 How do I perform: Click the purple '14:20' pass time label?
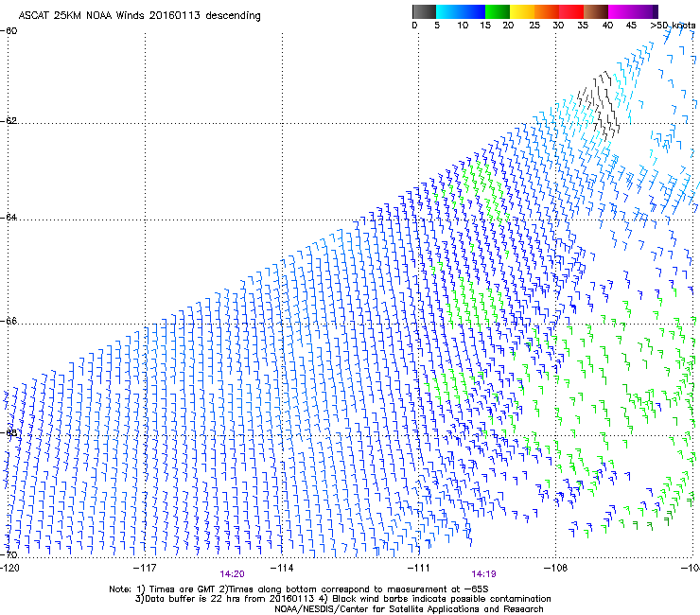coord(232,574)
